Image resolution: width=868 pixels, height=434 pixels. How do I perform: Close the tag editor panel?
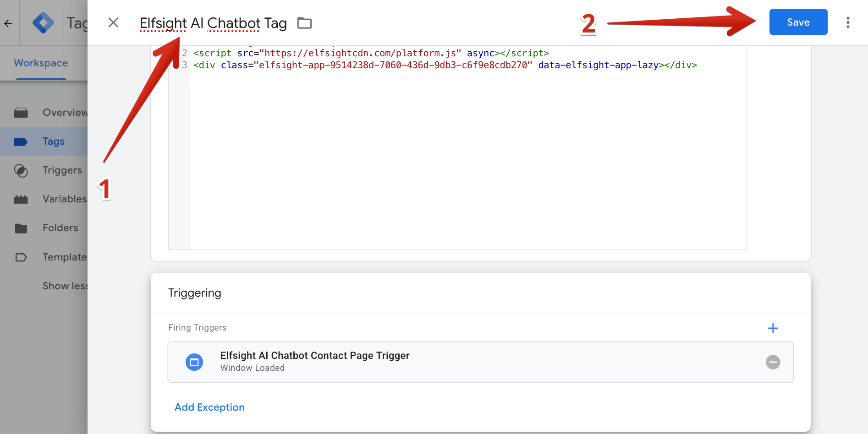[x=113, y=22]
